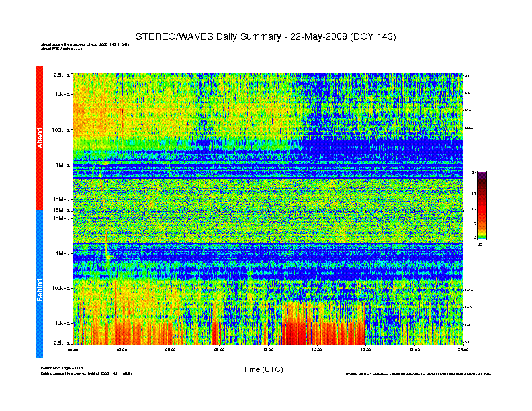
Task: Click the 12 value on color scale
Action: (474, 209)
